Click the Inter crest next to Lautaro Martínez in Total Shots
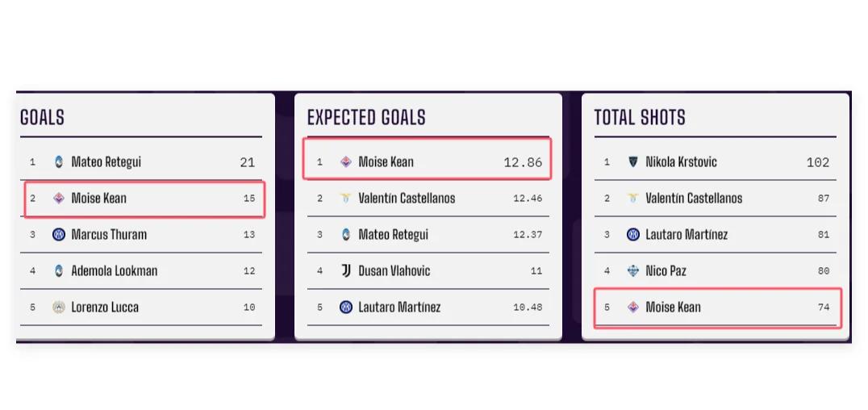Viewport: 868px width, 410px height. tap(633, 235)
